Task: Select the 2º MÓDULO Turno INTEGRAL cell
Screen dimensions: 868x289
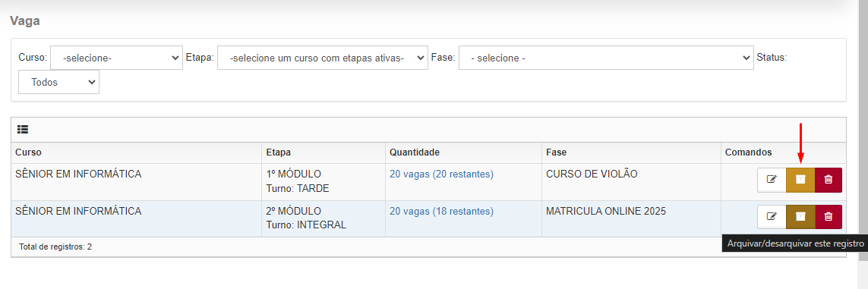Action: coord(324,218)
